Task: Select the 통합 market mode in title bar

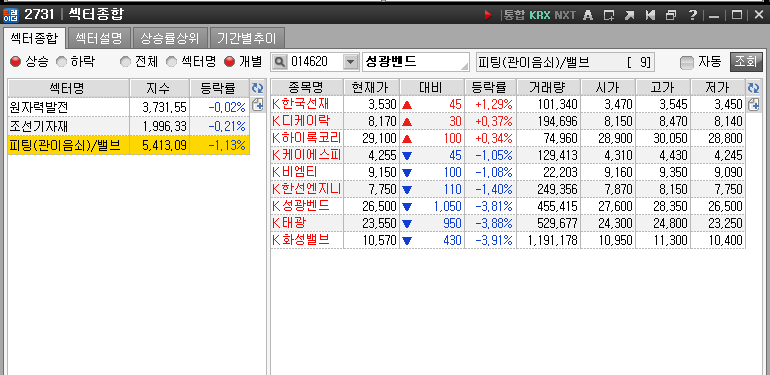Action: [x=514, y=15]
